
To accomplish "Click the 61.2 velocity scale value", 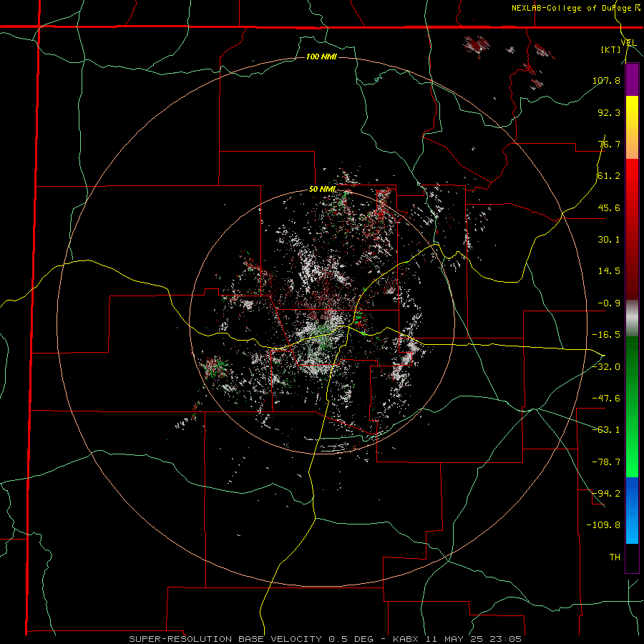I will tap(609, 176).
